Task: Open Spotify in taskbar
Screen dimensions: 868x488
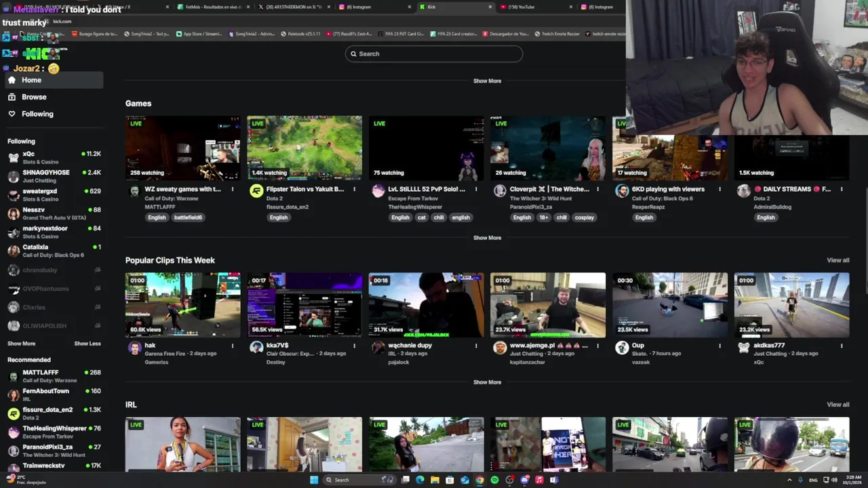Action: point(494,480)
